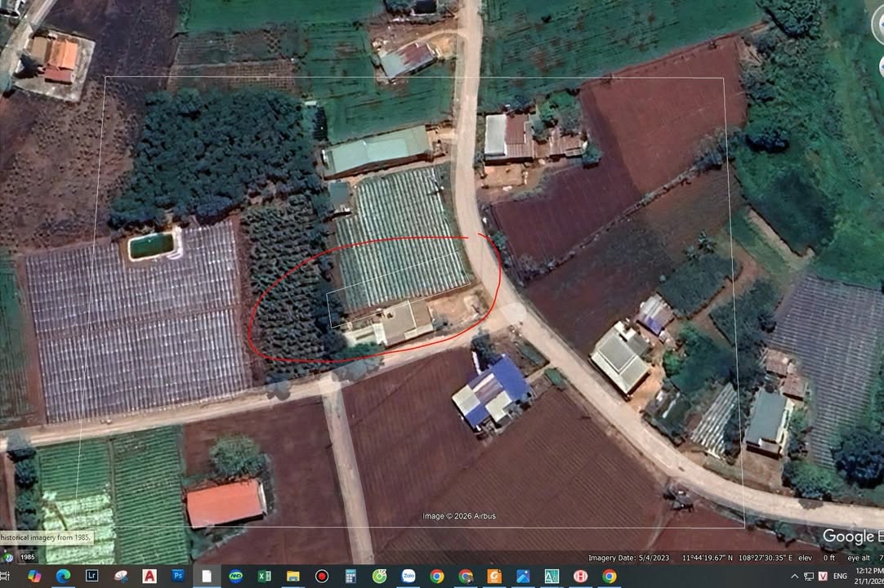
Task: Open AutoCAD via its taskbar icon
Action: (x=150, y=576)
